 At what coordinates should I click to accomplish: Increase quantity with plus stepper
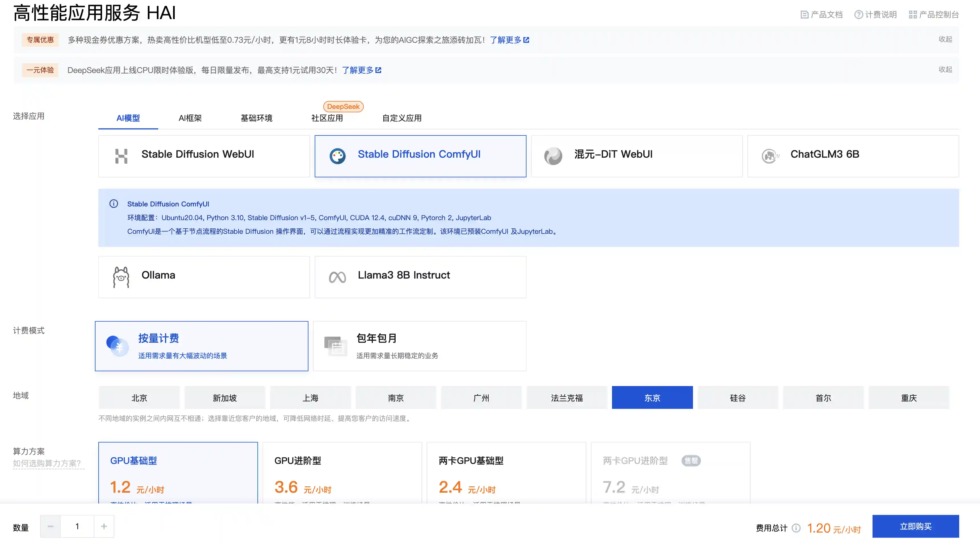104,526
